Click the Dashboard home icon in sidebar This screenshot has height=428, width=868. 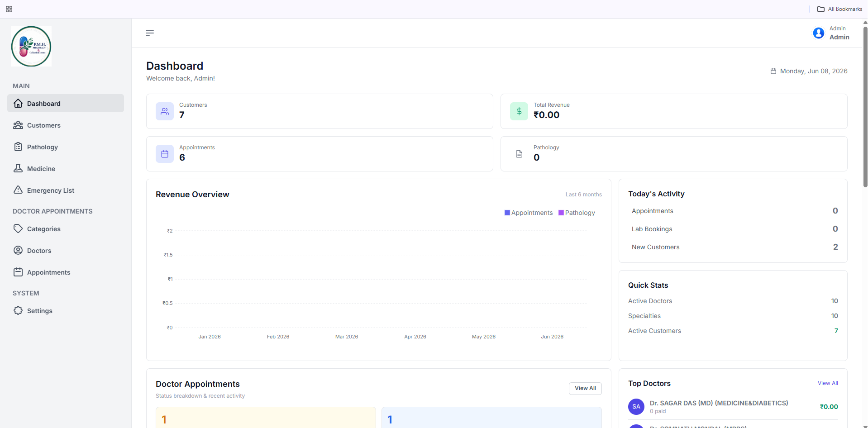coord(18,103)
